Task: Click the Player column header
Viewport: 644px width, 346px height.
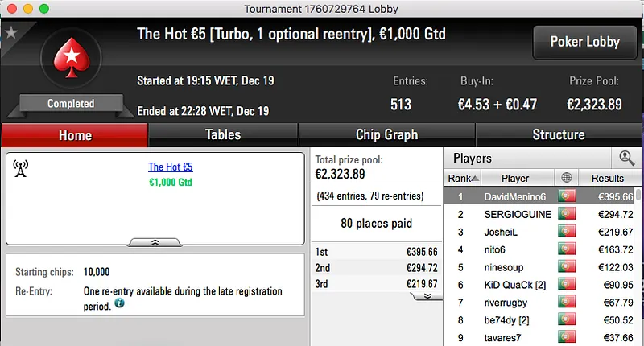Action: [515, 178]
